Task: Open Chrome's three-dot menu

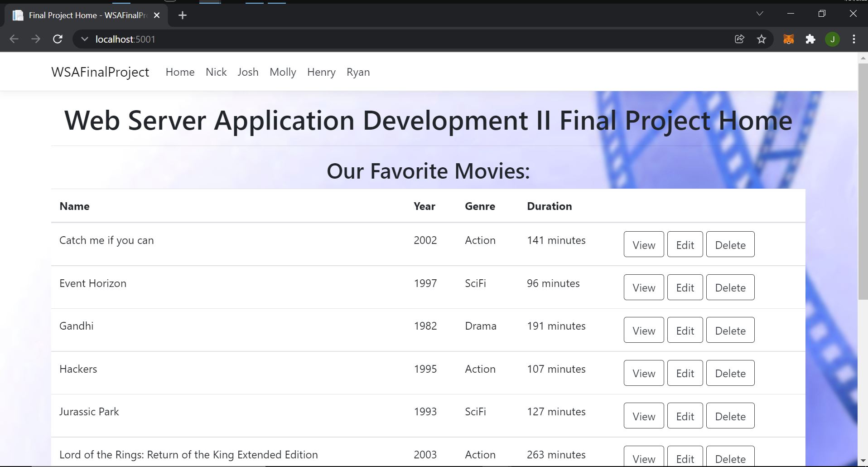Action: tap(854, 39)
